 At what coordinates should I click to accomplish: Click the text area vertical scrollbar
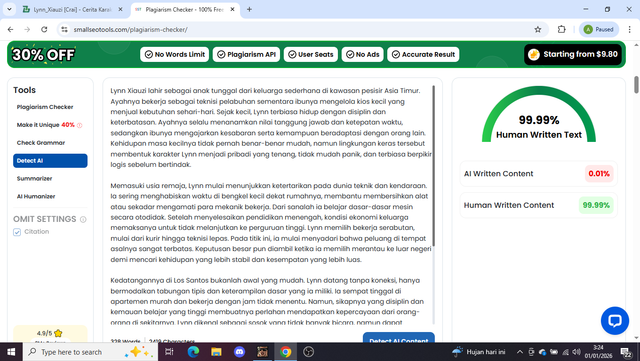click(x=433, y=165)
